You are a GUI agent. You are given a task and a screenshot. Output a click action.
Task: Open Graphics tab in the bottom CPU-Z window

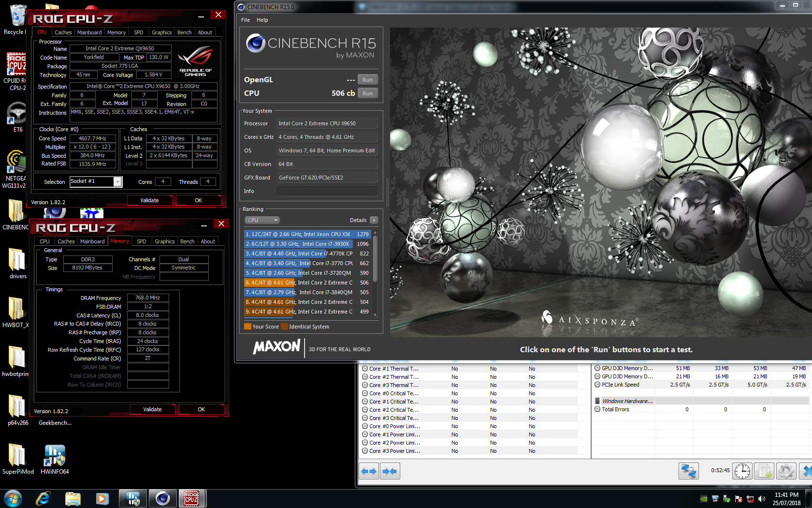click(165, 241)
